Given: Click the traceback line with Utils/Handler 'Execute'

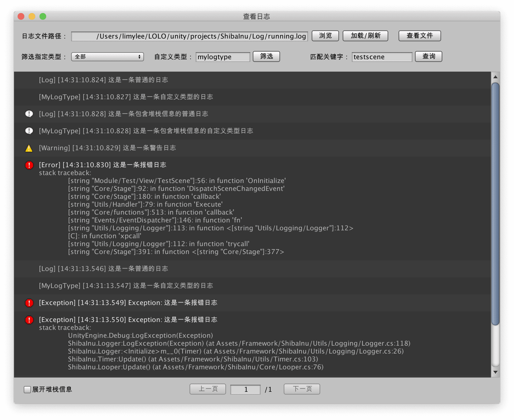Looking at the screenshot, I should [x=145, y=205].
